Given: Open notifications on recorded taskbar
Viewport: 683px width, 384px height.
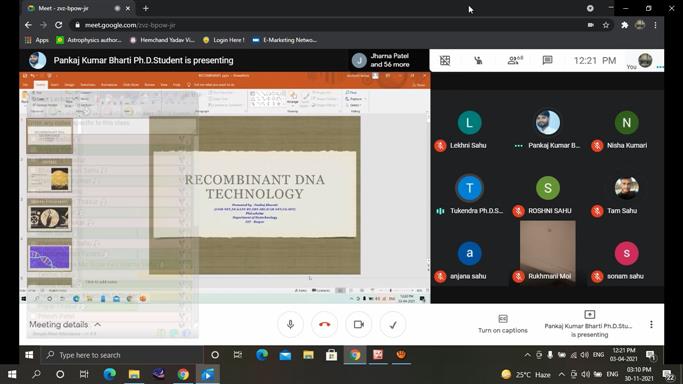Looking at the screenshot, I should coord(651,355).
